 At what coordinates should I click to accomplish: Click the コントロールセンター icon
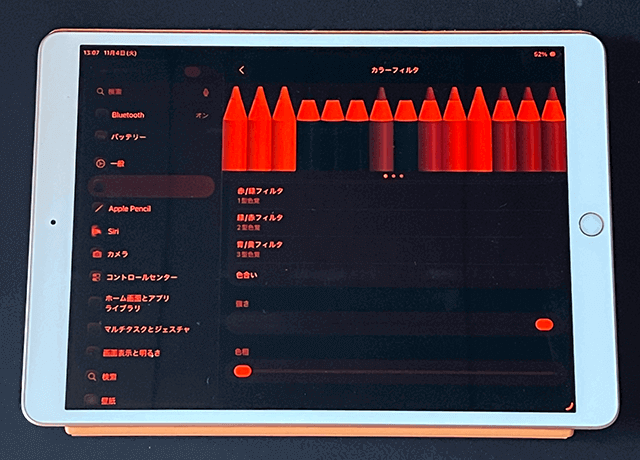coord(96,277)
